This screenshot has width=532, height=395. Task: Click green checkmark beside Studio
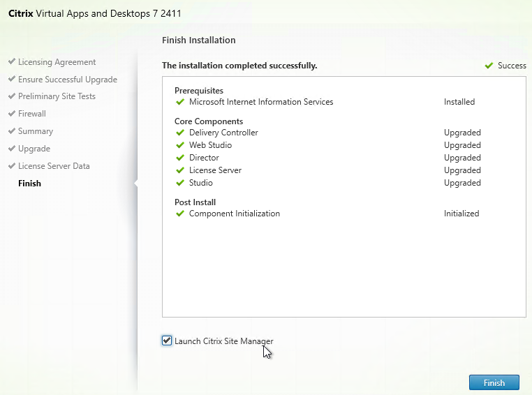(180, 183)
